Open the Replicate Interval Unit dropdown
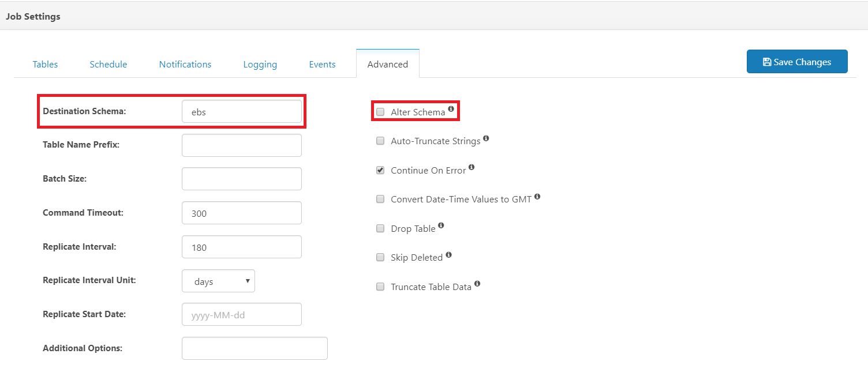The image size is (868, 380). [218, 281]
